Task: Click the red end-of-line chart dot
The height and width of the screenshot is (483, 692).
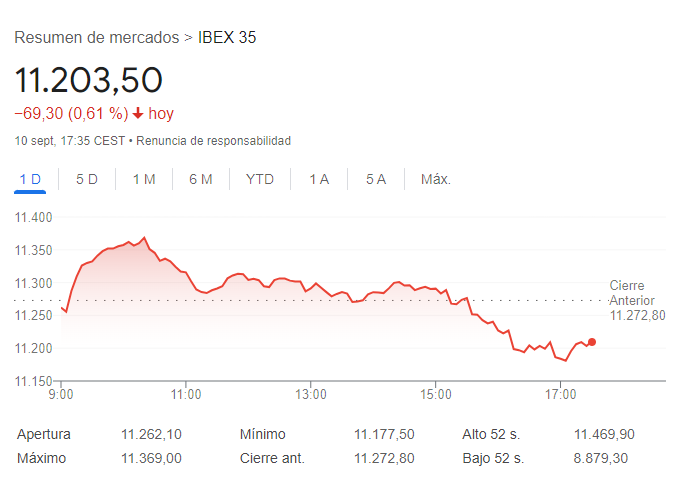Action: [x=592, y=342]
